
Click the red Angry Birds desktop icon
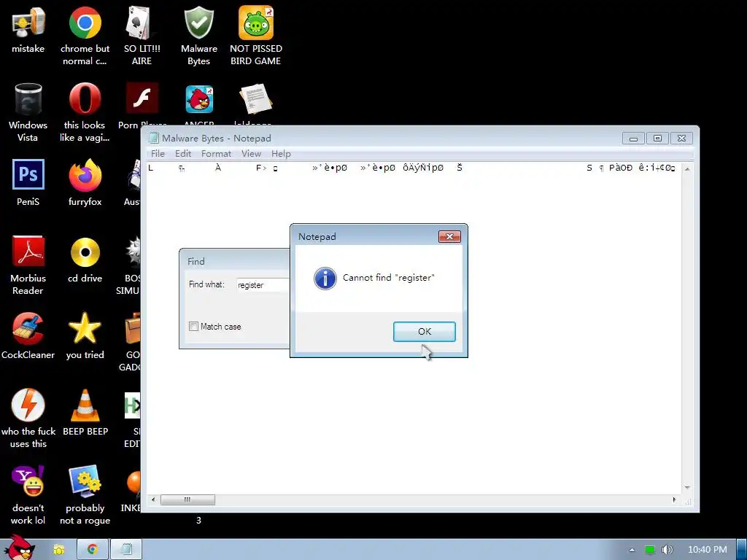click(199, 99)
